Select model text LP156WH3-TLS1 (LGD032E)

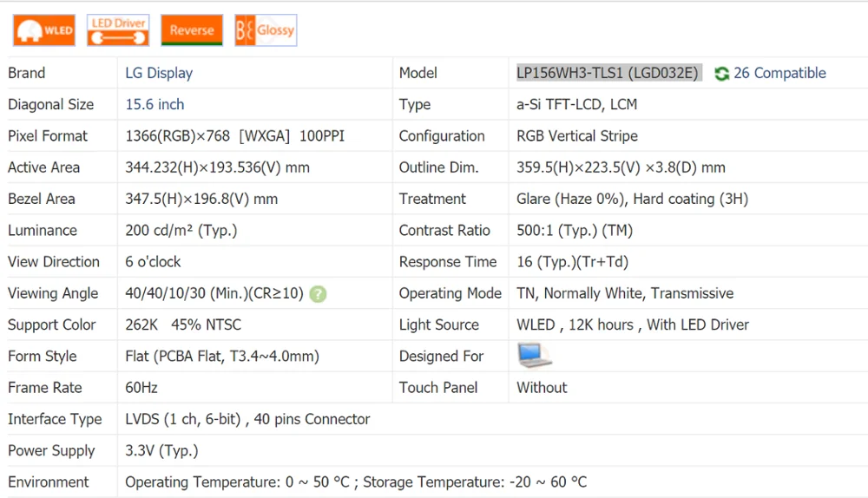pos(608,73)
